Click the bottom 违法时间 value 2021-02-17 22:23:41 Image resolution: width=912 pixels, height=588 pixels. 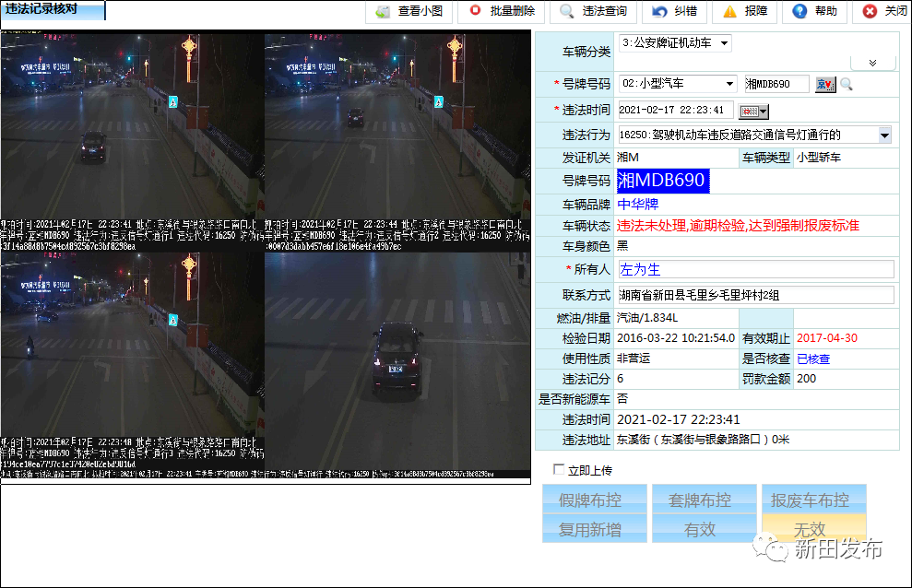coord(678,419)
